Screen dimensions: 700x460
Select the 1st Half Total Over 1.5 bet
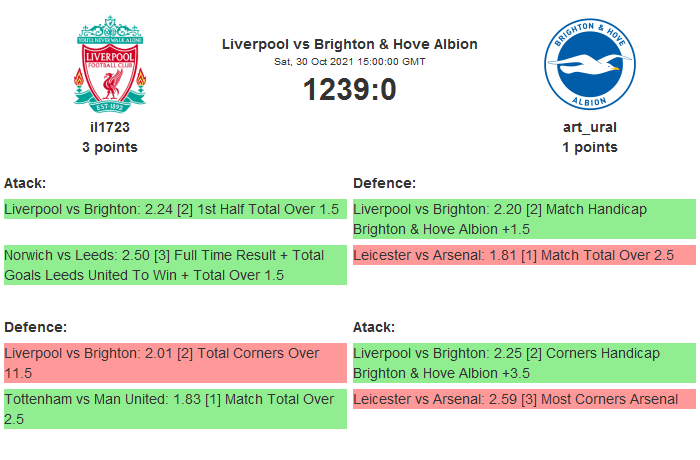(x=175, y=210)
